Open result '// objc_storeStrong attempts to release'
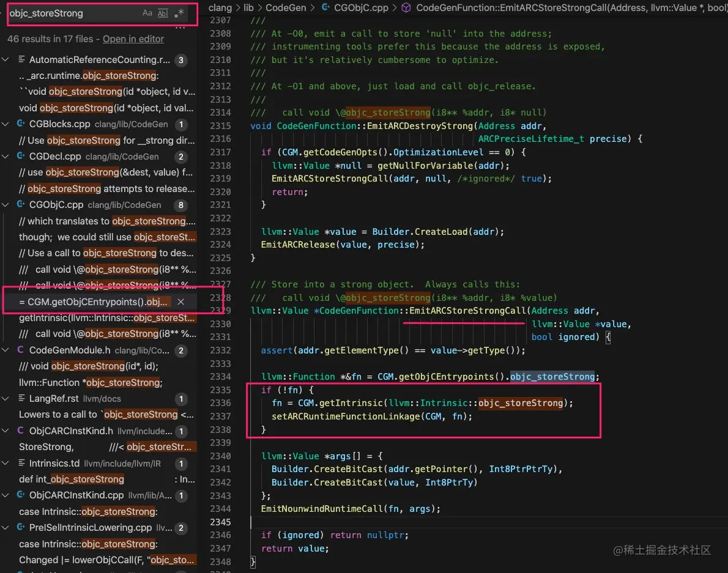 pyautogui.click(x=107, y=189)
